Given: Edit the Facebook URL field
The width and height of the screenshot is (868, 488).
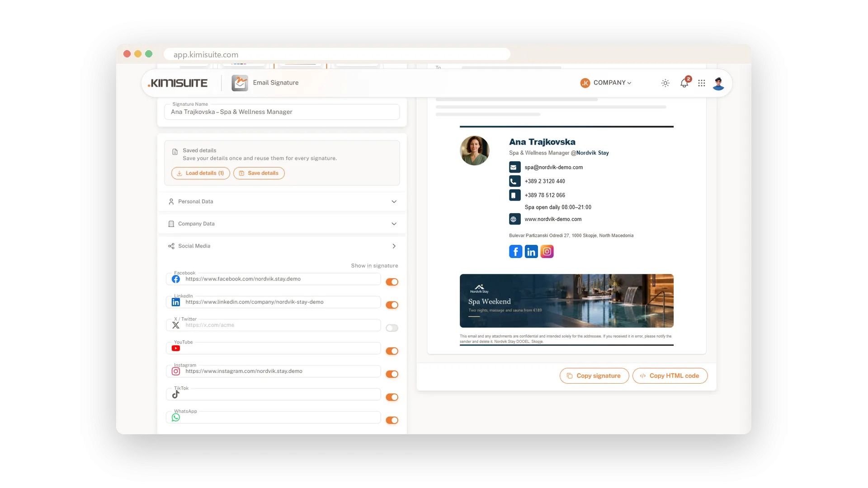Looking at the screenshot, I should (x=274, y=279).
